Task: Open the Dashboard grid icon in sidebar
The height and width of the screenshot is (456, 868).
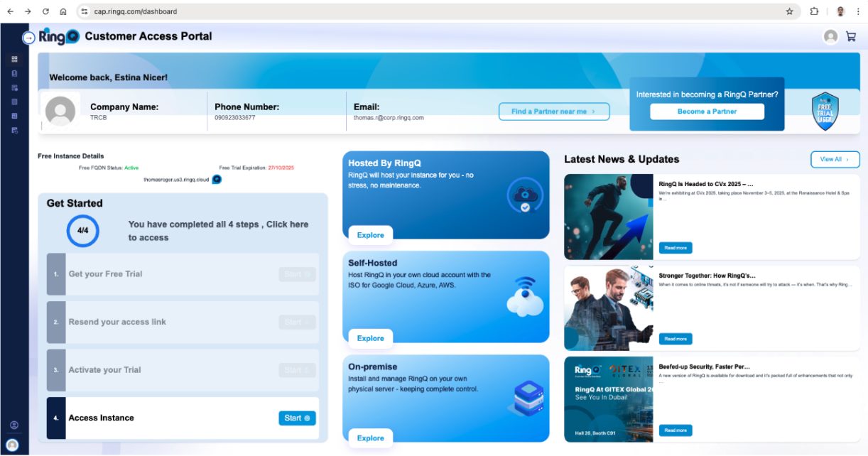Action: pyautogui.click(x=14, y=59)
